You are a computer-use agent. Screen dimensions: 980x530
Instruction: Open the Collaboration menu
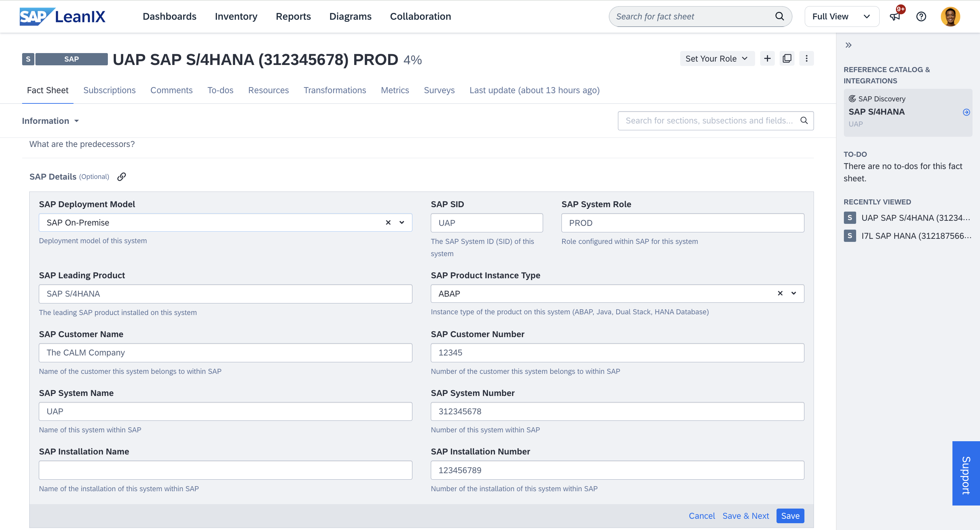tap(420, 16)
